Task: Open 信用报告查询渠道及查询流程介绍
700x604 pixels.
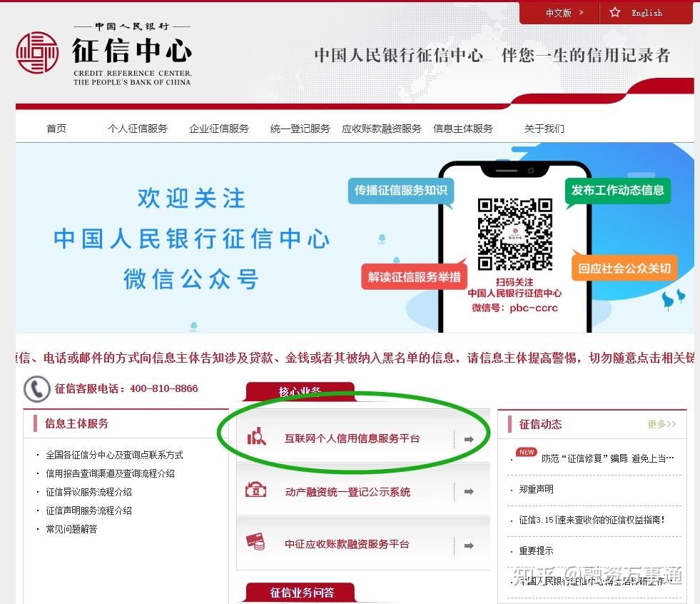Action: click(x=110, y=473)
